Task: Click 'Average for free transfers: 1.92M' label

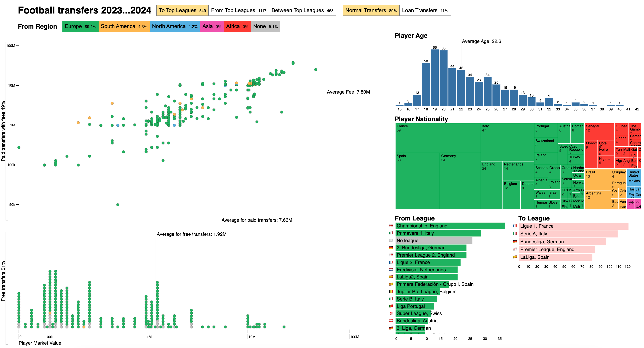Action: coord(191,234)
